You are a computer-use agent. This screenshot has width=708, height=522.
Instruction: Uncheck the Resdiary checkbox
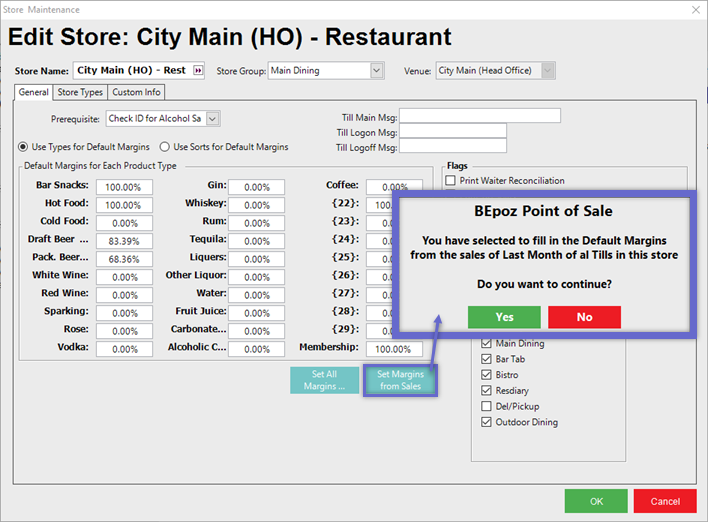point(486,391)
